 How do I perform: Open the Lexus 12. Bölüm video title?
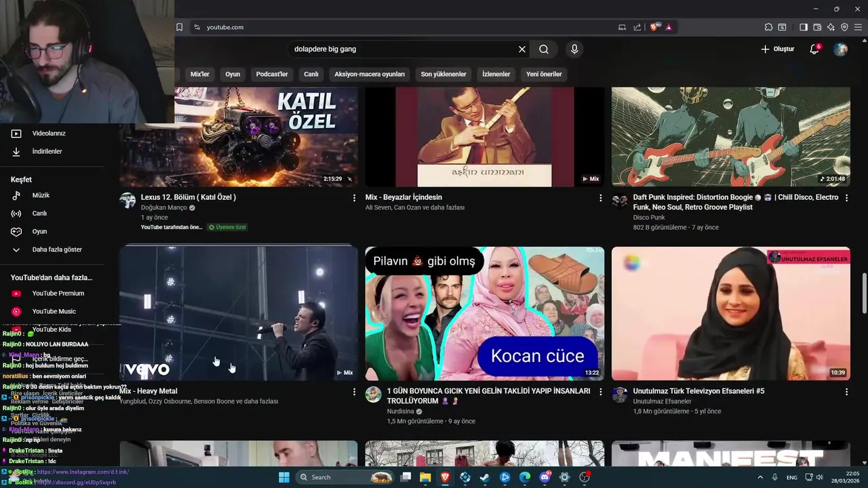189,197
